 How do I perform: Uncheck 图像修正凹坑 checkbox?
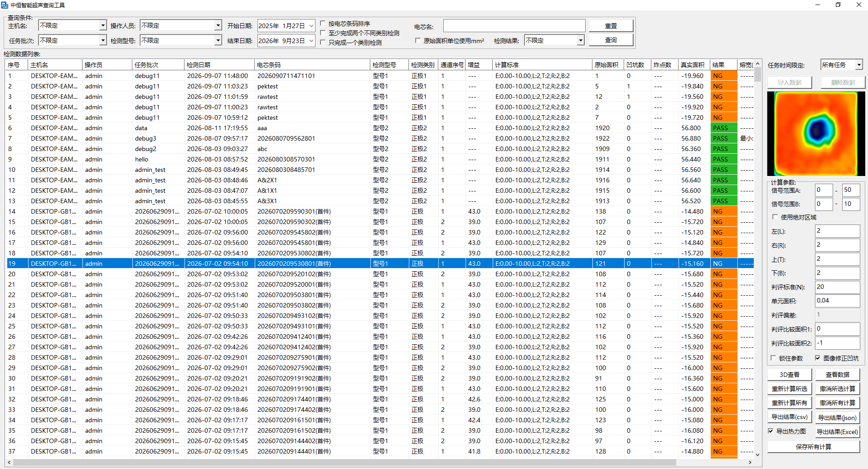pyautogui.click(x=818, y=358)
